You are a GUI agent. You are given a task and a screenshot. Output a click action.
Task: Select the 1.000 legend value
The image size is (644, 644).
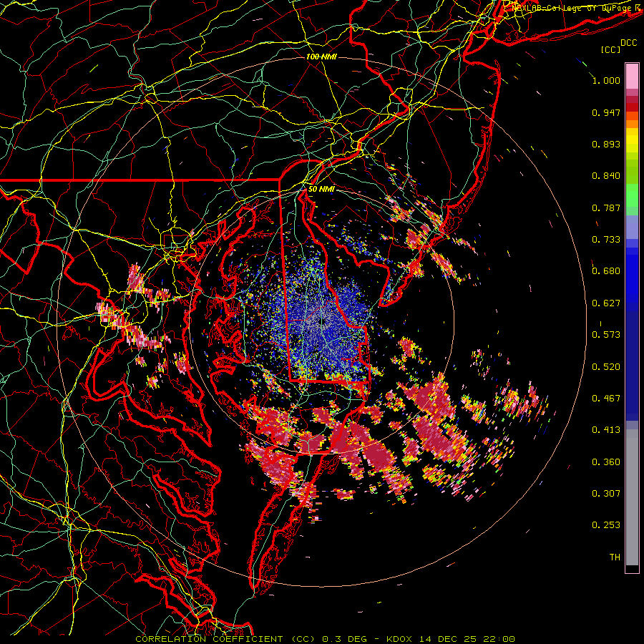click(606, 80)
